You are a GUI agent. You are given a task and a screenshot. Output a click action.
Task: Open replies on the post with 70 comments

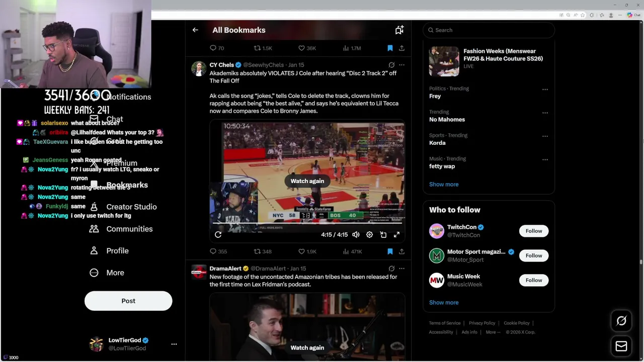[x=217, y=48]
